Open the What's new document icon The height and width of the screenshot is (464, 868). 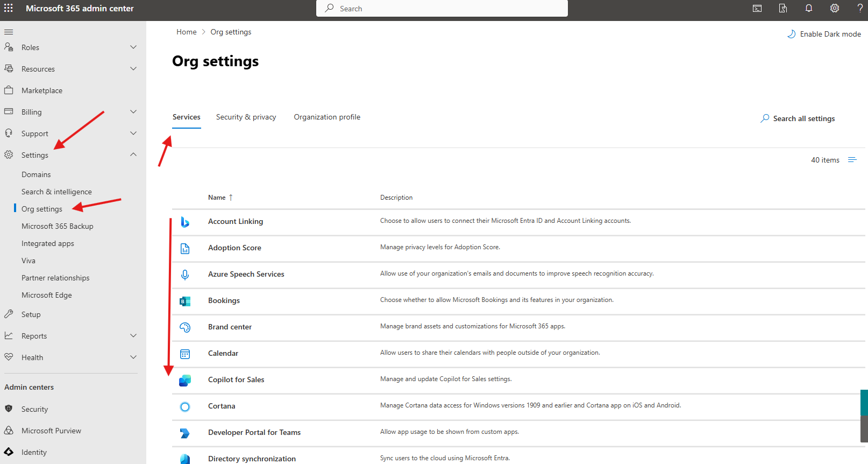click(x=783, y=8)
